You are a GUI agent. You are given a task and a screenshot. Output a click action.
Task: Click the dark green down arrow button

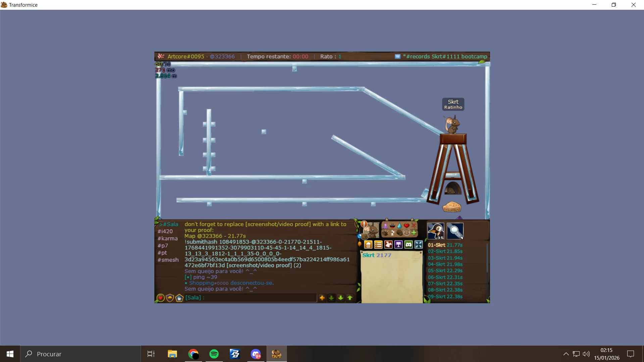click(x=331, y=298)
